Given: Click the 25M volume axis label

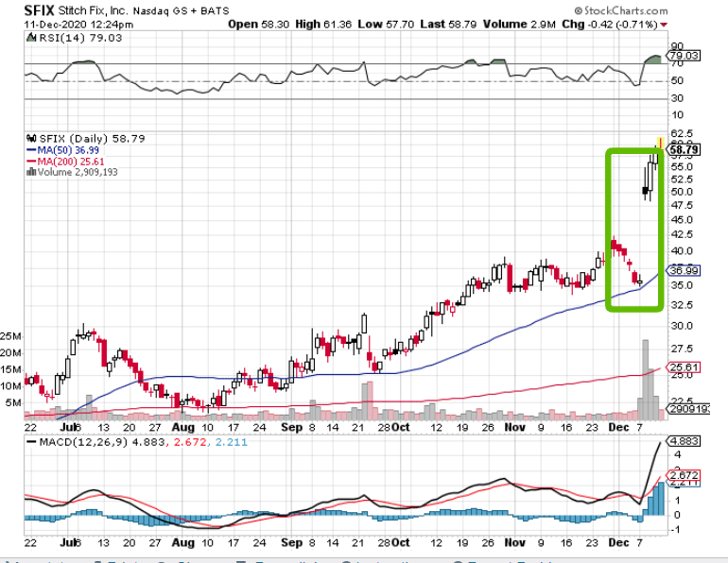Looking at the screenshot, I should pyautogui.click(x=10, y=335).
